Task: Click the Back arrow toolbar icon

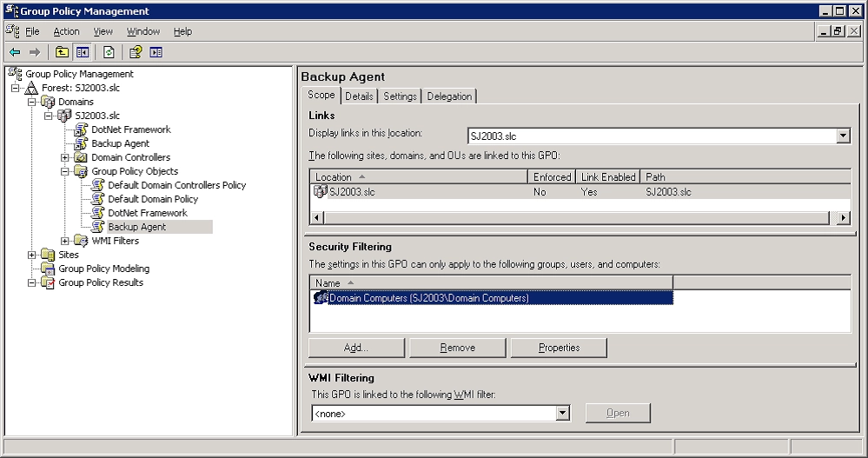Action: 15,52
